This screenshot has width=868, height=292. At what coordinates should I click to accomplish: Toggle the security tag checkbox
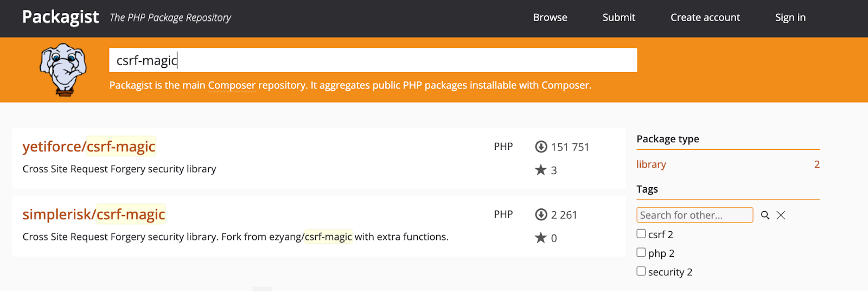click(641, 271)
